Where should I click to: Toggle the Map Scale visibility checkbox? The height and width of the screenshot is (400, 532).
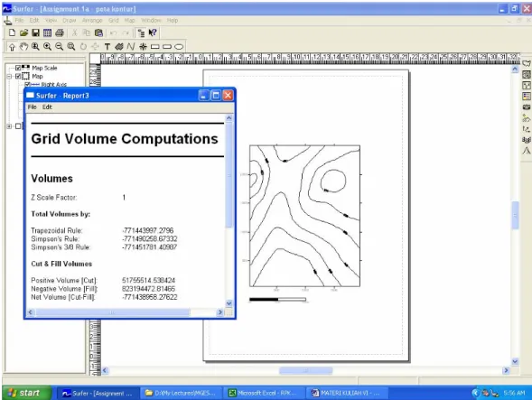18,68
